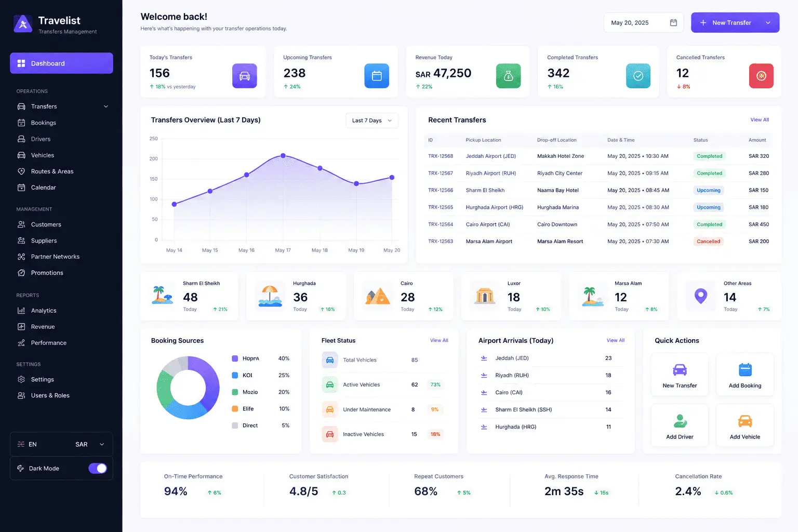The height and width of the screenshot is (532, 798).
Task: Click View All in Airport Arrivals
Action: coord(616,340)
